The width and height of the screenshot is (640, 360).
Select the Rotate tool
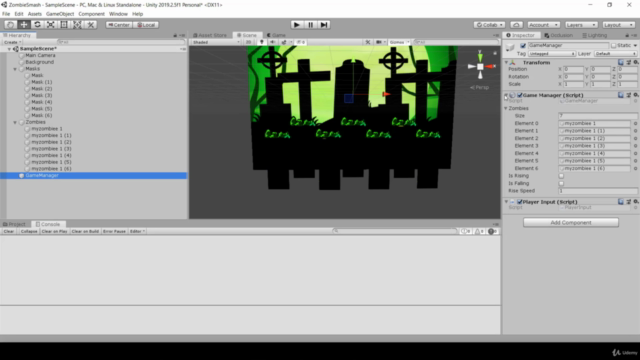37,25
